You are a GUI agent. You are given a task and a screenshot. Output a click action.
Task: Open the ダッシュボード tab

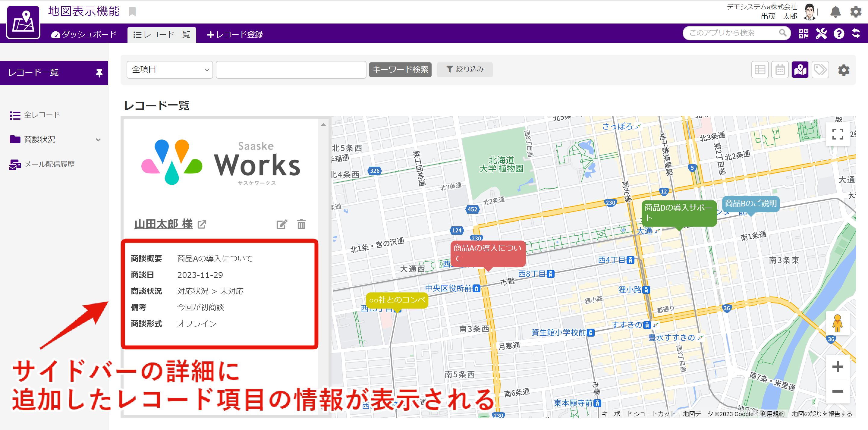(x=84, y=34)
